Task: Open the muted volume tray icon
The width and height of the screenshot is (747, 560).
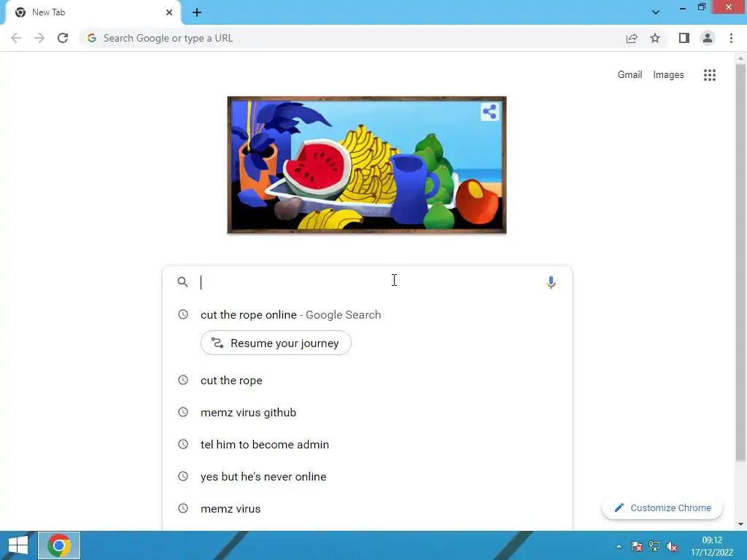Action: (x=672, y=546)
